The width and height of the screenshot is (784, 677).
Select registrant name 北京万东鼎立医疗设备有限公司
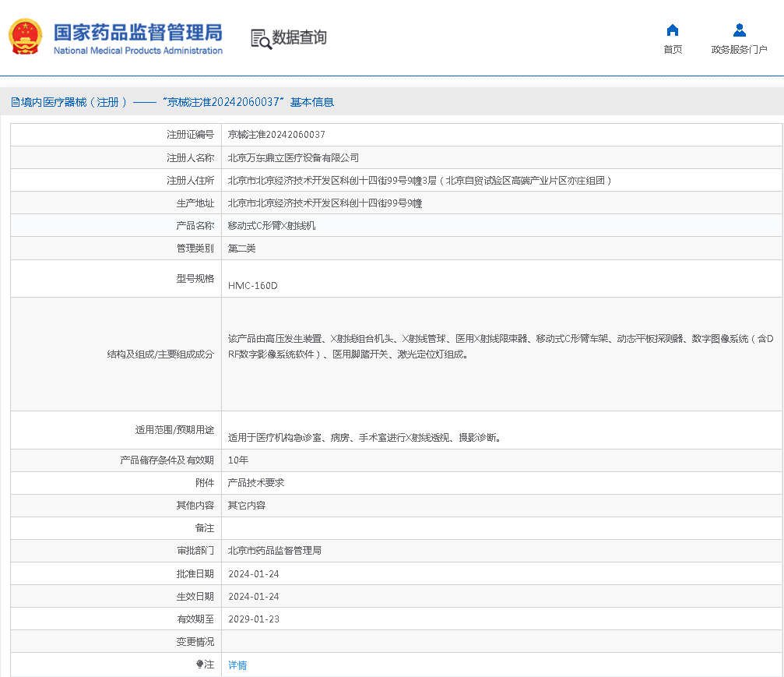[x=293, y=157]
